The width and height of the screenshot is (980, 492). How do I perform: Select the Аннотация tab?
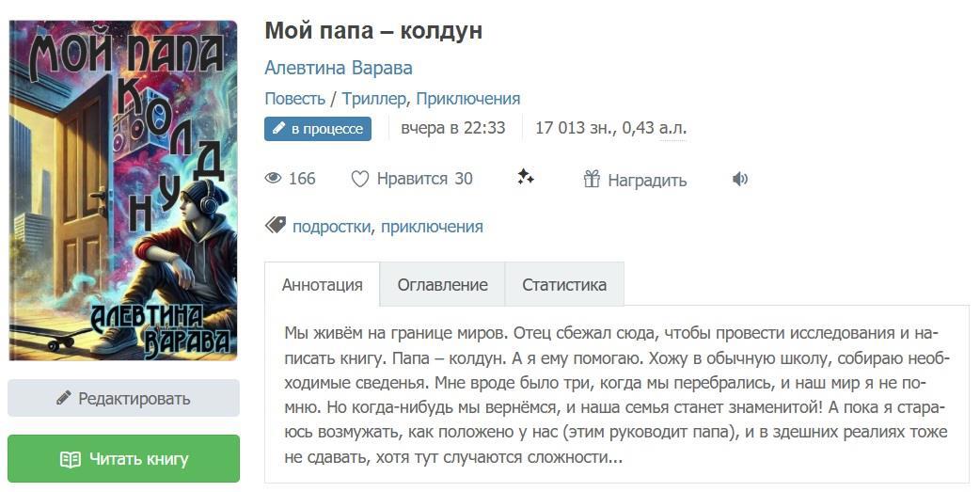pos(323,285)
